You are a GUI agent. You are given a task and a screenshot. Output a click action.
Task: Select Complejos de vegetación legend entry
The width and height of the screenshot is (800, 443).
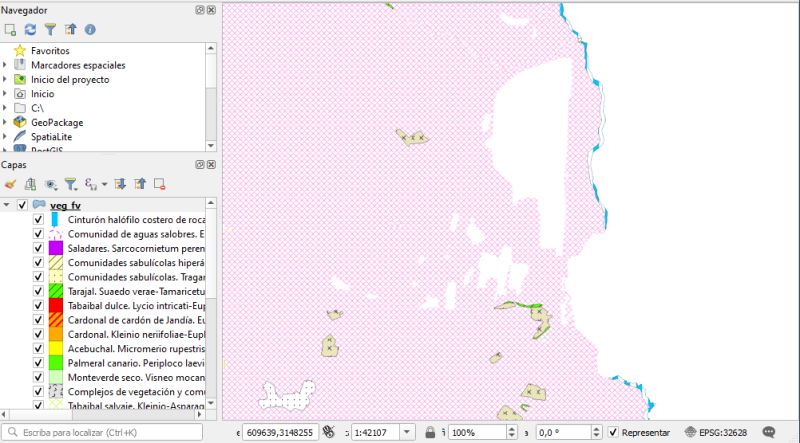tap(136, 392)
